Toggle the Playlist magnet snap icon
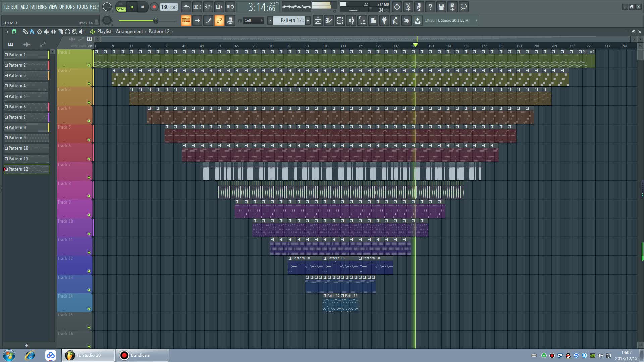Image resolution: width=644 pixels, height=362 pixels. click(14, 32)
